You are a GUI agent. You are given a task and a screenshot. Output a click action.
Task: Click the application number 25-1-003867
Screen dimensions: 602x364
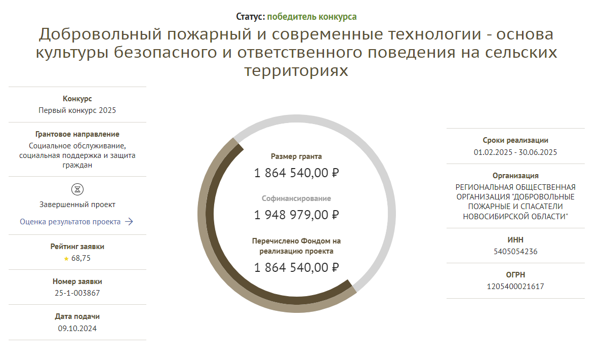pos(77,293)
